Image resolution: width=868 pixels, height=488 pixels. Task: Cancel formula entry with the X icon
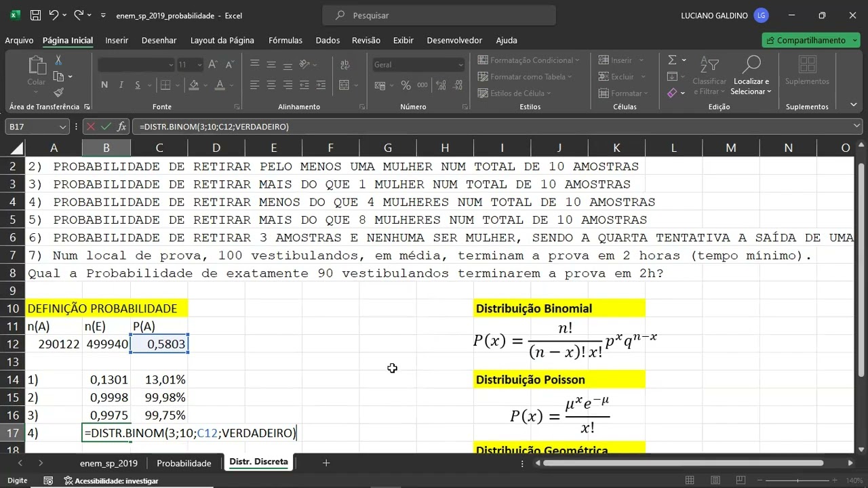coord(91,126)
